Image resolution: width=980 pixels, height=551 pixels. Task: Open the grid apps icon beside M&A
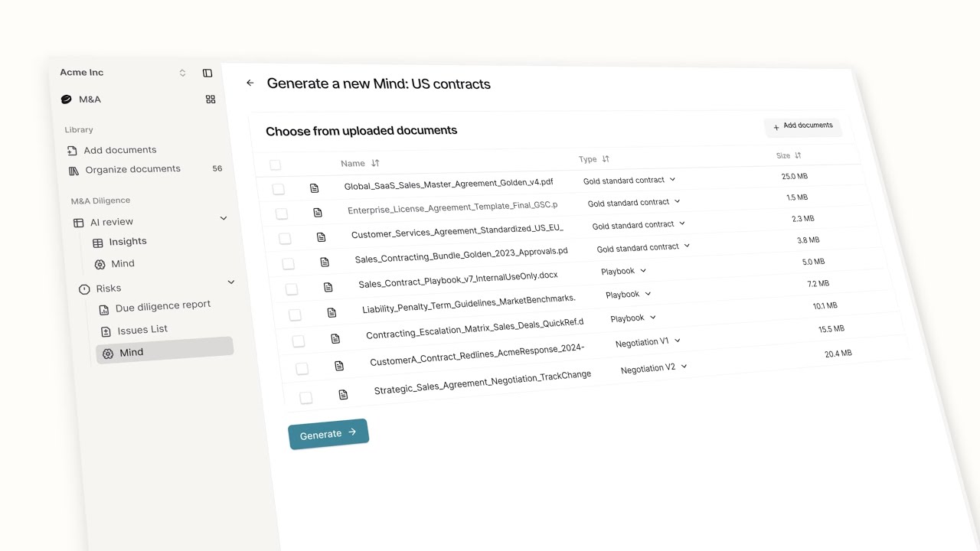[x=211, y=99]
